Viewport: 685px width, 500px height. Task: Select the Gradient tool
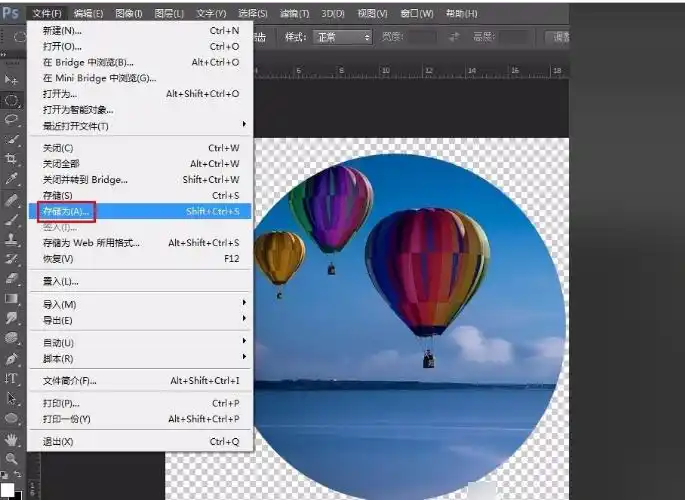point(12,298)
